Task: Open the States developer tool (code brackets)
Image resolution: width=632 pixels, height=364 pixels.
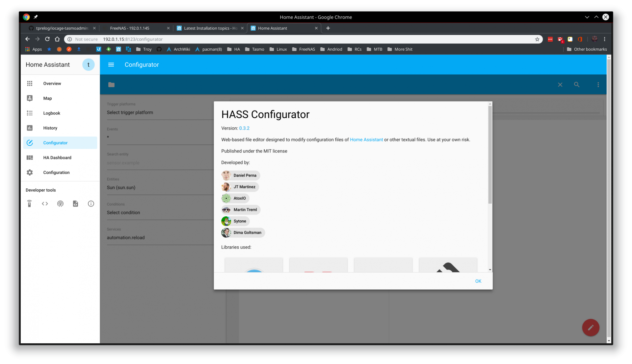Action: [45, 204]
